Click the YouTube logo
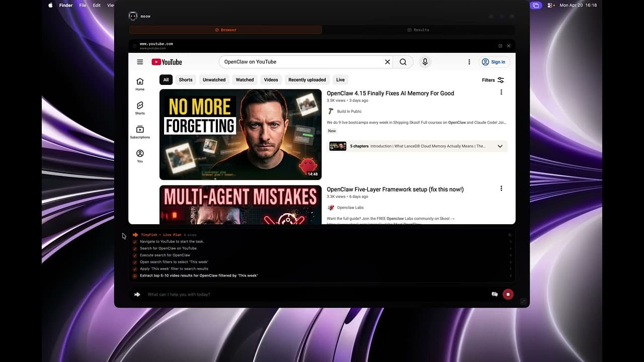Viewport: 644px width, 362px height. point(167,62)
